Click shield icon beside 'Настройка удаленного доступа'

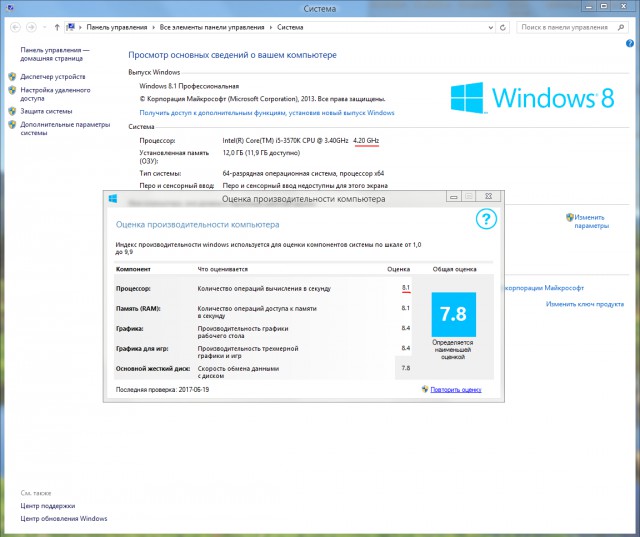[x=12, y=90]
